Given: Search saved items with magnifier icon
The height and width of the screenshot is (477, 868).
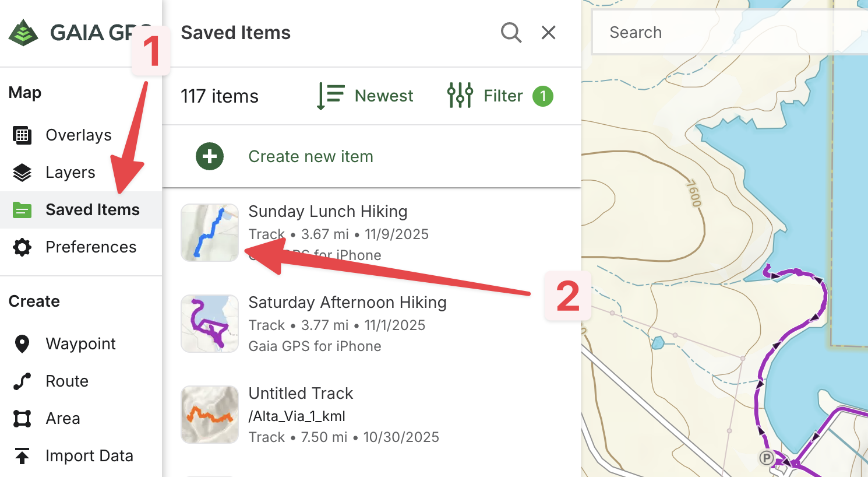Looking at the screenshot, I should coord(511,33).
